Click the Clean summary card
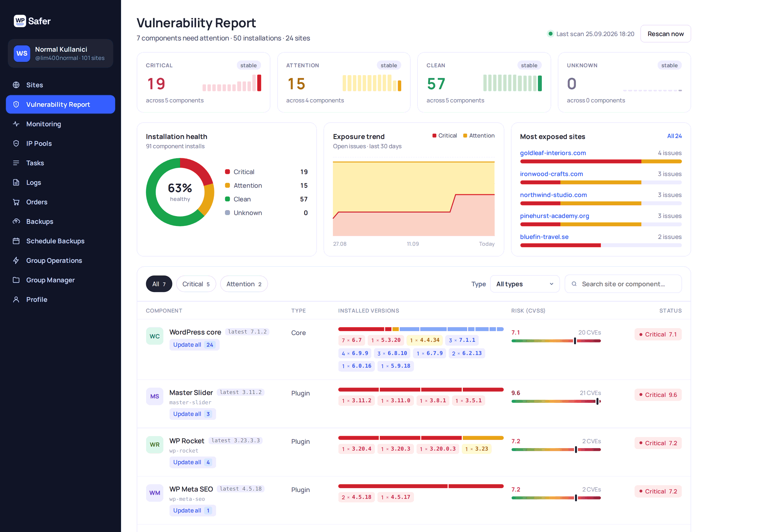This screenshot has width=781, height=532. pyautogui.click(x=484, y=82)
